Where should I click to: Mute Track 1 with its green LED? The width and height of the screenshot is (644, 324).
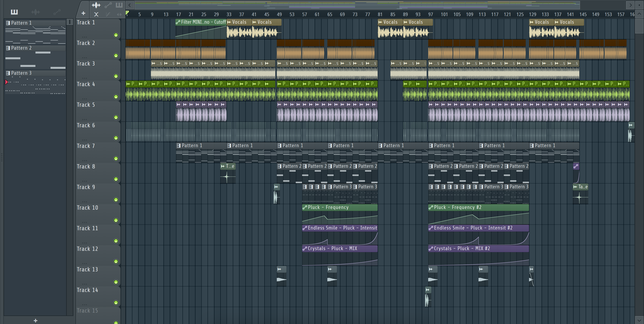[x=116, y=35]
